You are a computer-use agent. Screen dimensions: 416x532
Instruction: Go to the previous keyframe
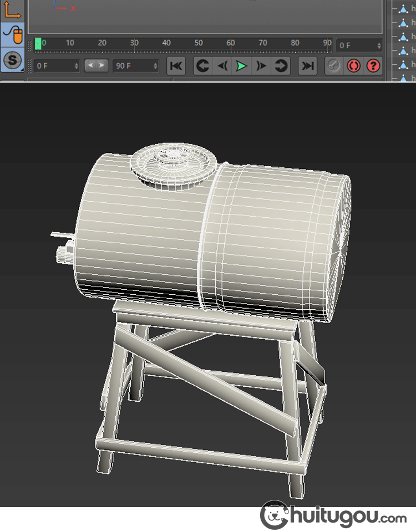point(203,66)
